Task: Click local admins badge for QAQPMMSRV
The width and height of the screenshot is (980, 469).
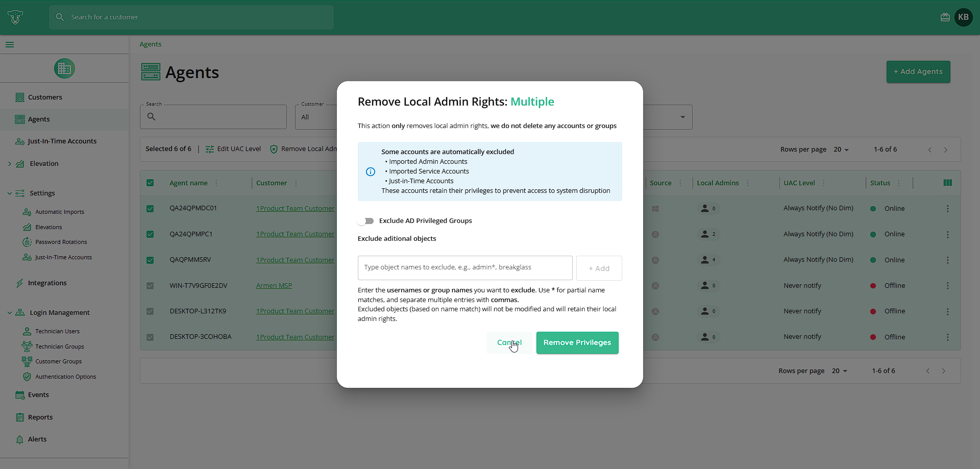Action: (x=708, y=260)
